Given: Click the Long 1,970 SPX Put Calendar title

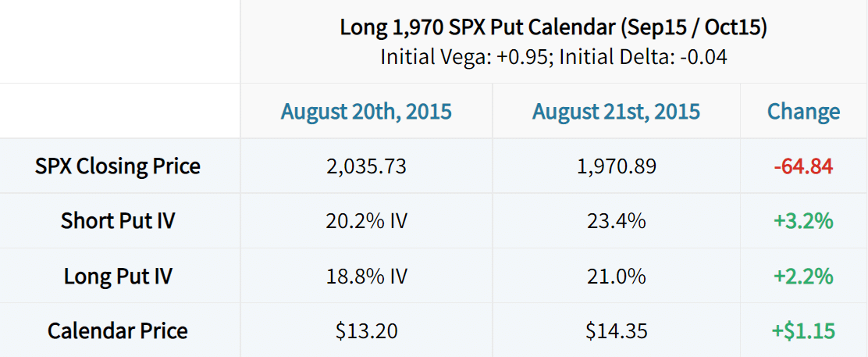Looking at the screenshot, I should [553, 29].
